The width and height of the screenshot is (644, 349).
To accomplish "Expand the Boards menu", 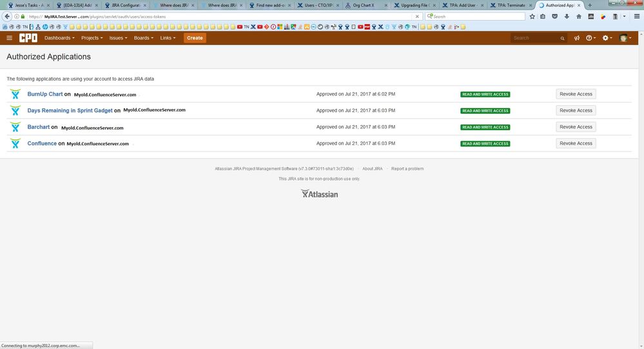I will click(143, 38).
